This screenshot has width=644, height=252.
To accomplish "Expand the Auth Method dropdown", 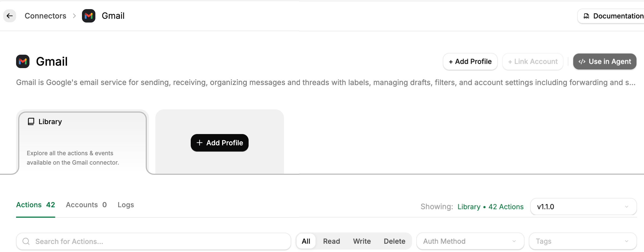I will (x=470, y=241).
